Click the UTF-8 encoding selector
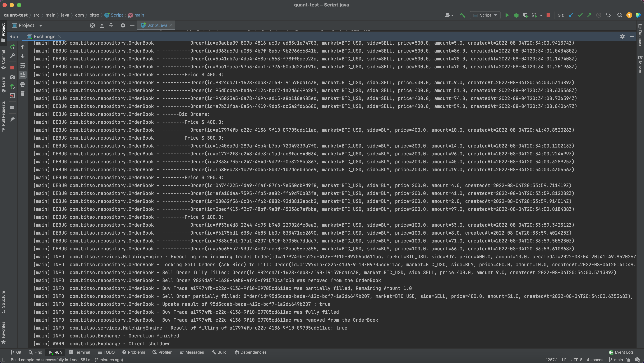 pyautogui.click(x=576, y=360)
